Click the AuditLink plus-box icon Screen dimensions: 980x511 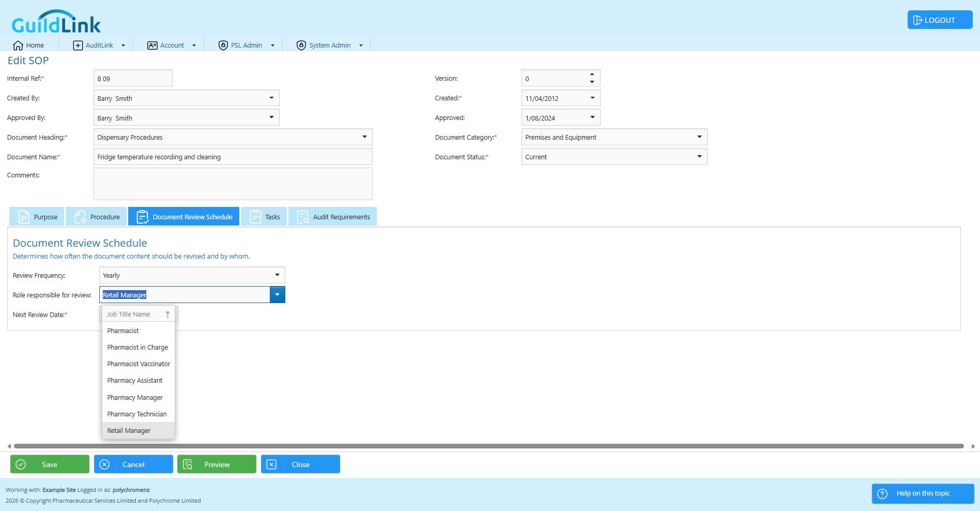tap(78, 46)
